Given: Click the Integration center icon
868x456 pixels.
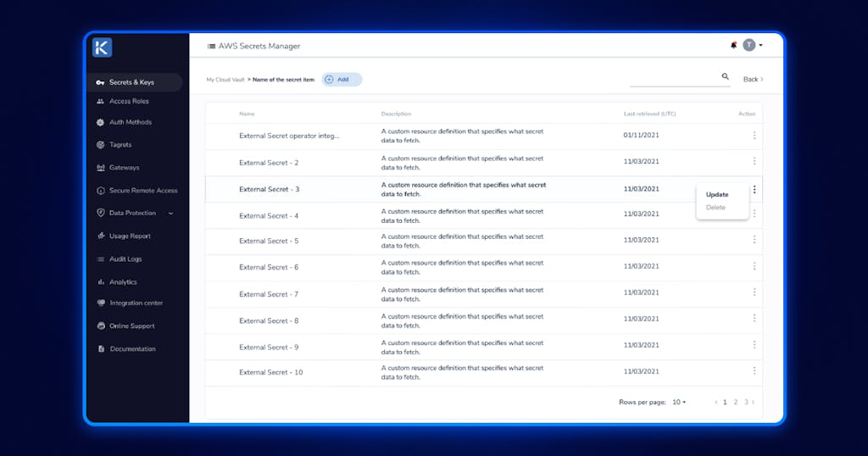Looking at the screenshot, I should point(101,303).
